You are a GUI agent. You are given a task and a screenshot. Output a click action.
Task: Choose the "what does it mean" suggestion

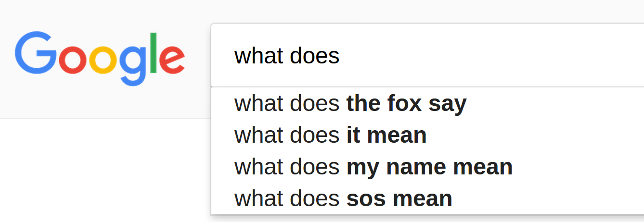click(427, 136)
